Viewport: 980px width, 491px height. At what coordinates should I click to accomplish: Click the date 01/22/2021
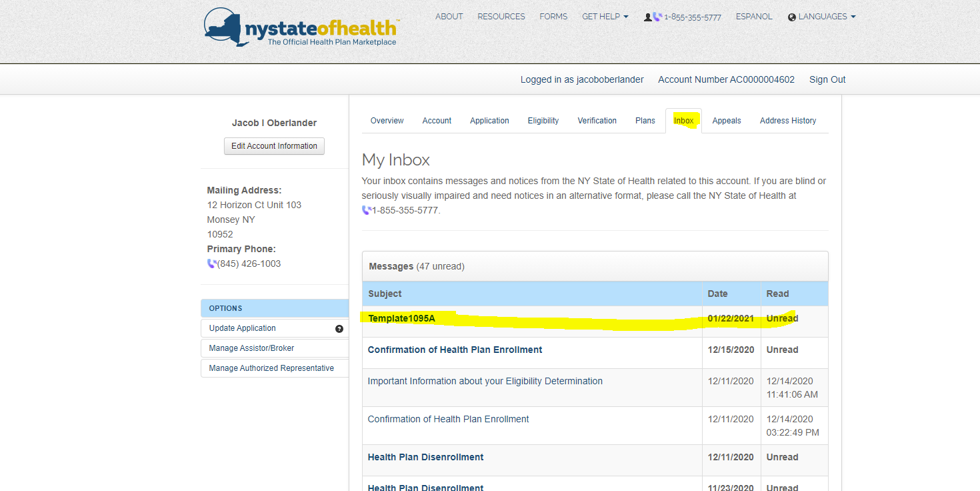click(x=731, y=318)
